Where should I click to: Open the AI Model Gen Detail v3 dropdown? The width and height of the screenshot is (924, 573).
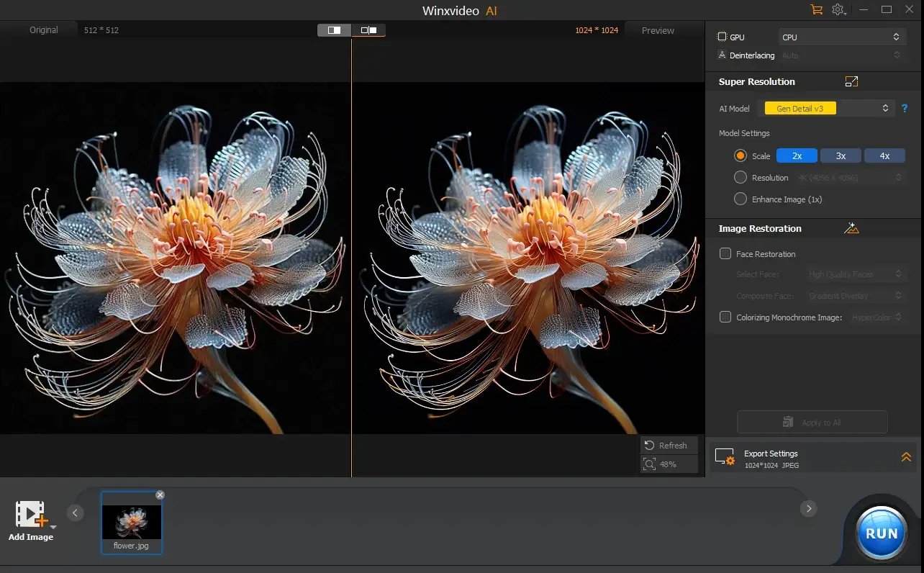(830, 108)
